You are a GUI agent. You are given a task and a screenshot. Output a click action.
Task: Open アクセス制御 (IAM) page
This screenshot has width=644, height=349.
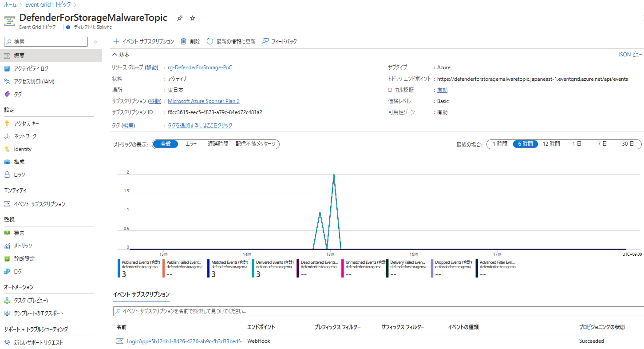(34, 81)
